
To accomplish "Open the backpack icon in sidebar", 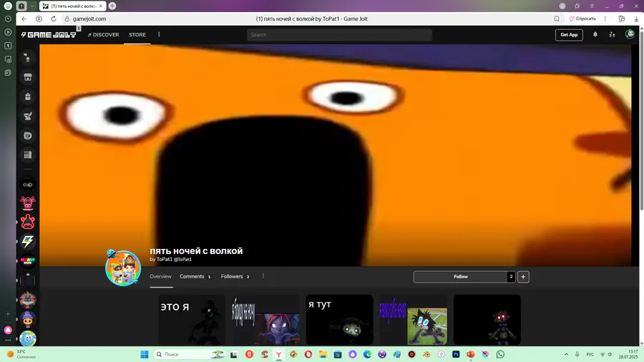I will click(x=27, y=97).
